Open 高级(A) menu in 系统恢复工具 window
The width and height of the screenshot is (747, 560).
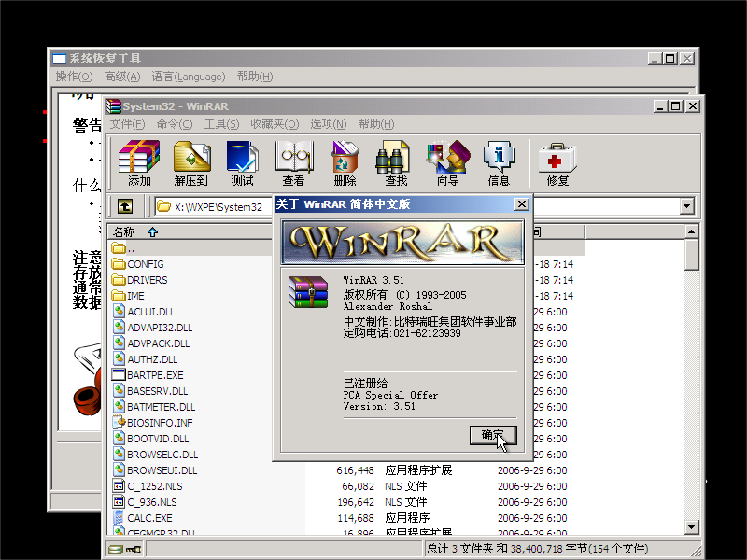point(122,77)
